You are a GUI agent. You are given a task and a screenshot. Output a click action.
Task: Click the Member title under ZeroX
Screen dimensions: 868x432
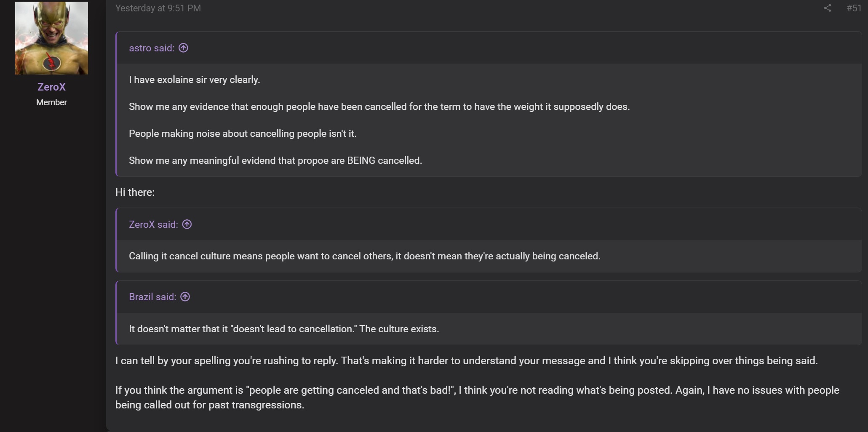pyautogui.click(x=51, y=102)
